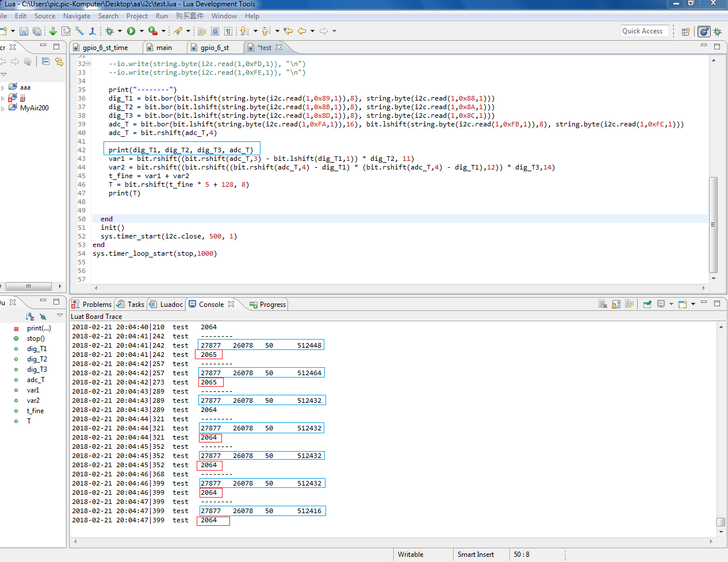Viewport: 728px width, 562px height.
Task: Expand the aaa project folder
Action: click(3, 88)
